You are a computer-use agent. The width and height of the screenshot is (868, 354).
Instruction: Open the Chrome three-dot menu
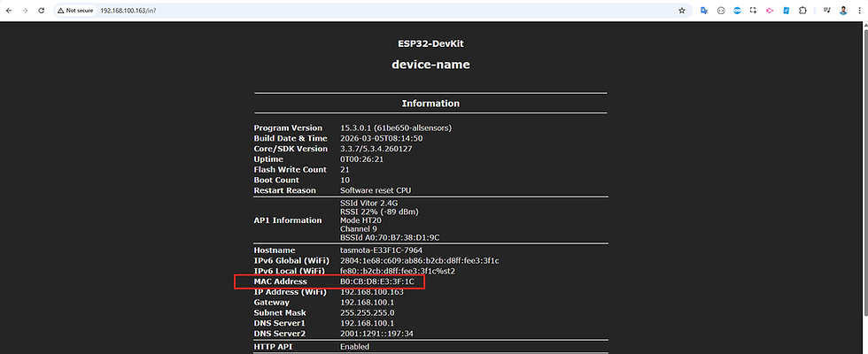(x=859, y=11)
